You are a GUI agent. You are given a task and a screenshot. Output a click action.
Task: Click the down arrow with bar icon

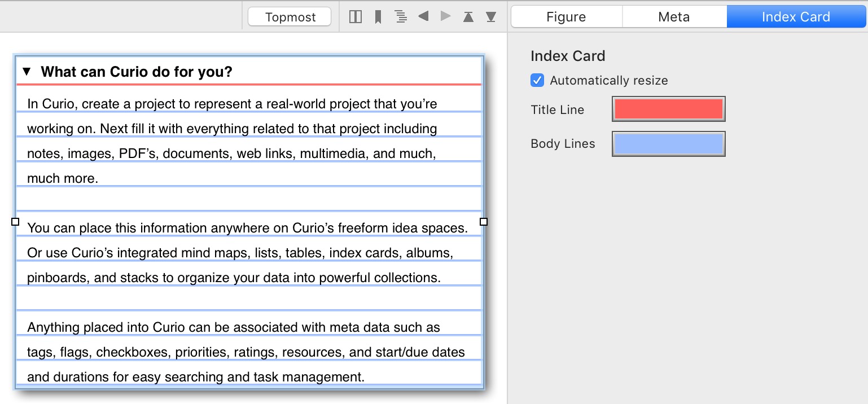click(x=491, y=17)
